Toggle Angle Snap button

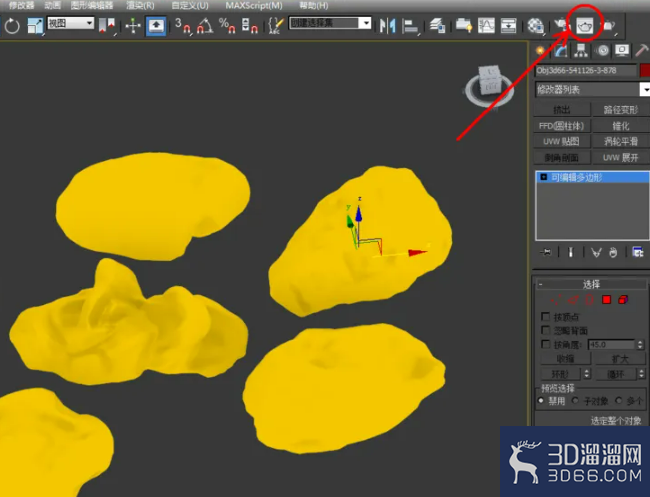[205, 26]
